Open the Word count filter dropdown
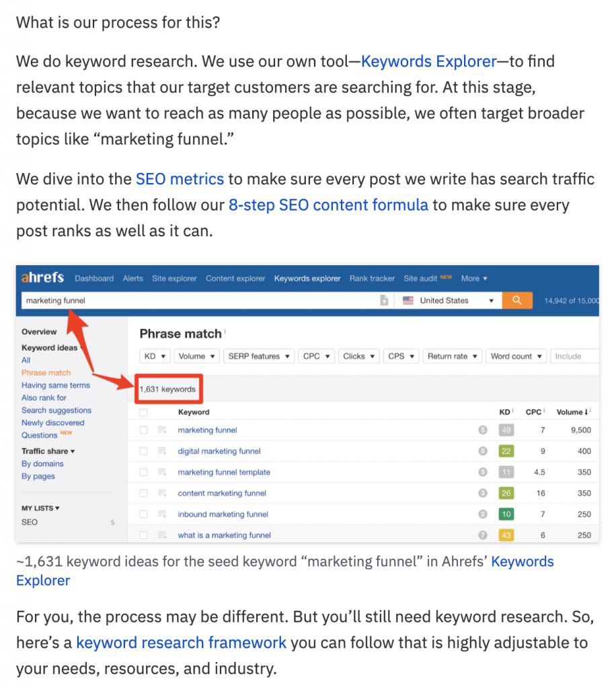 [x=516, y=357]
